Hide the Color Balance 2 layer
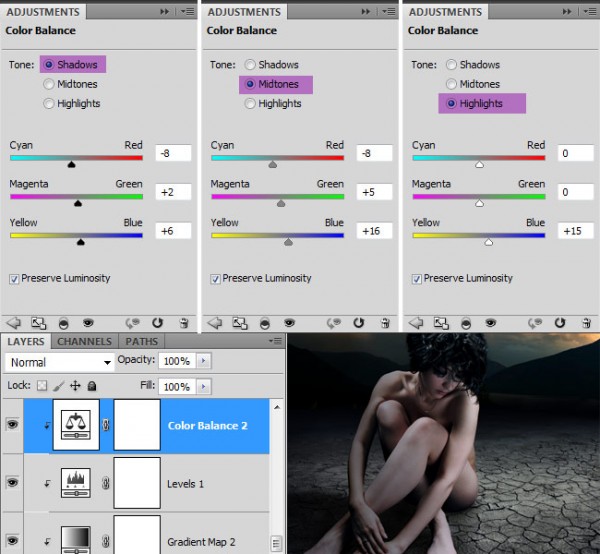Screen dimensions: 600x554 12,424
